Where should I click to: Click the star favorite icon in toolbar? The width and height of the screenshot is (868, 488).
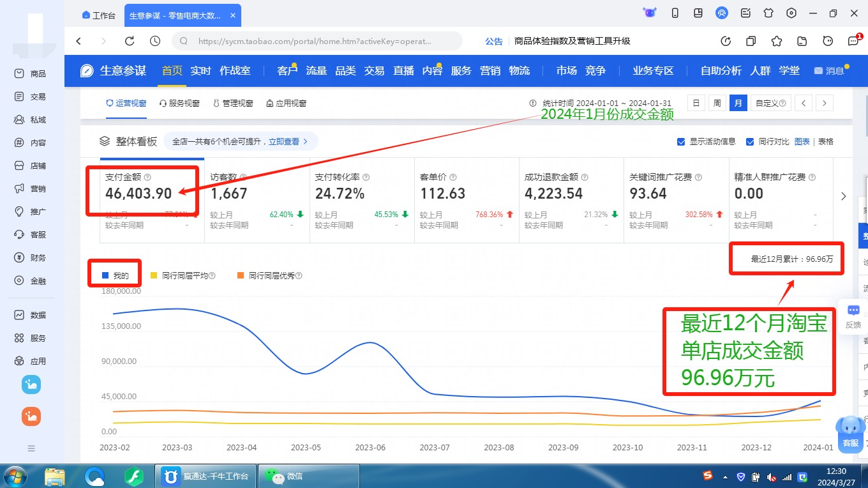click(x=777, y=41)
